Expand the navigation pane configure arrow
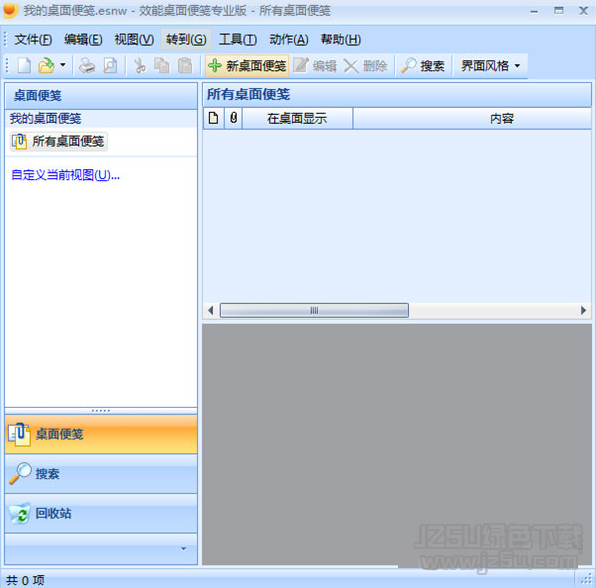Viewport: 596px width, 588px height. pos(184,548)
